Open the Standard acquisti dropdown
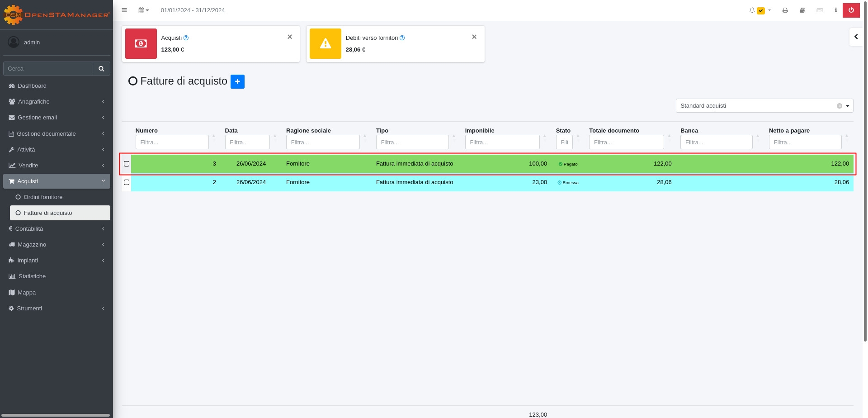868x418 pixels. 847,106
